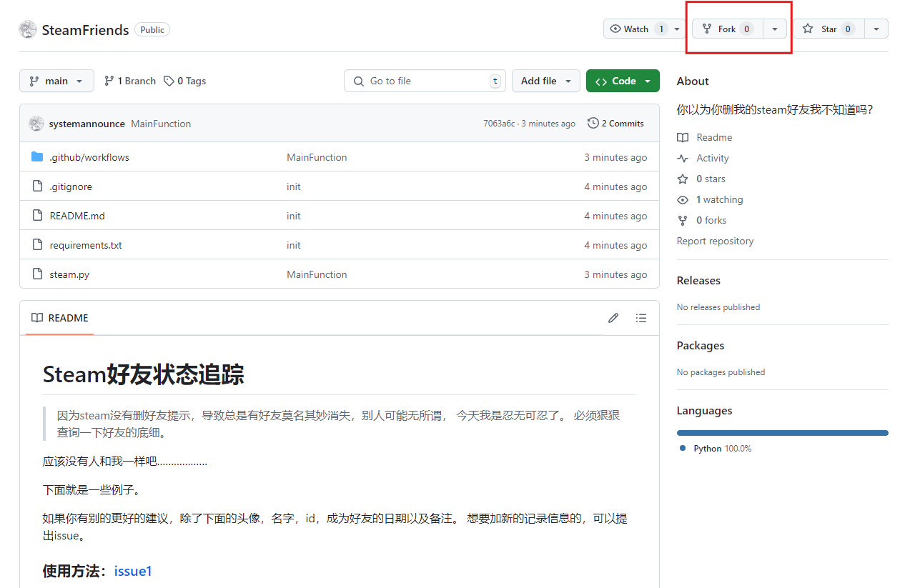Click the Go to file search field
920x588 pixels.
[x=425, y=81]
